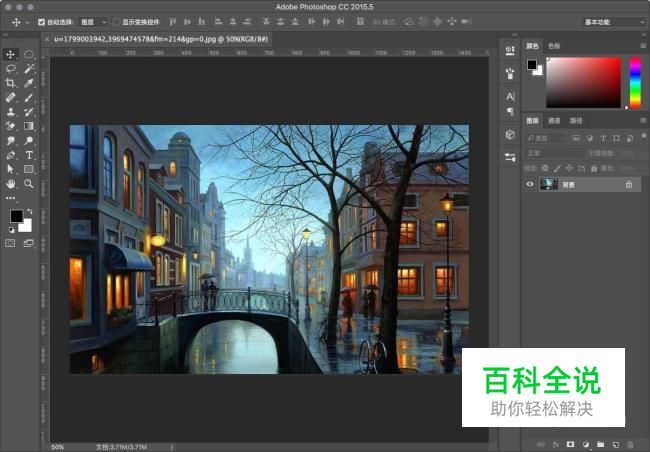The height and width of the screenshot is (452, 650).
Task: Select the Smudge tool
Action: pos(10,141)
